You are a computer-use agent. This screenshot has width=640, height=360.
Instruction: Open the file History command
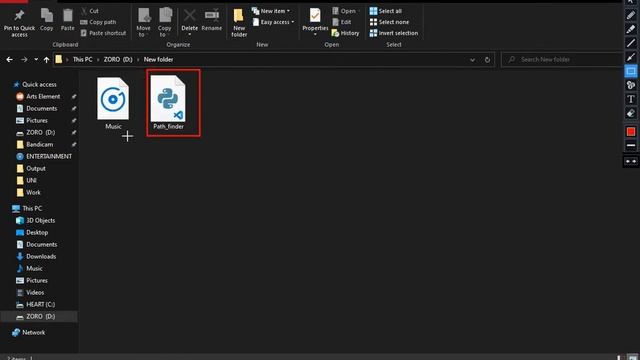point(345,33)
